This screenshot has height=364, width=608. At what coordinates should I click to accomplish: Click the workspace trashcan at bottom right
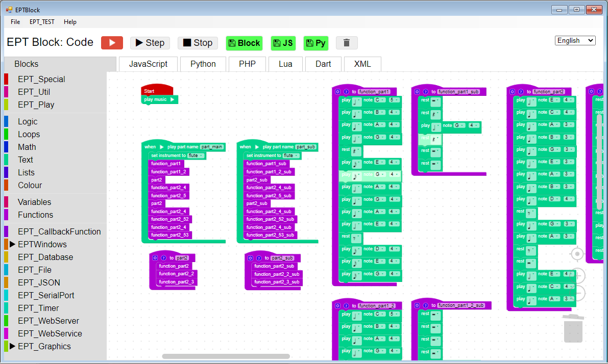click(x=573, y=328)
